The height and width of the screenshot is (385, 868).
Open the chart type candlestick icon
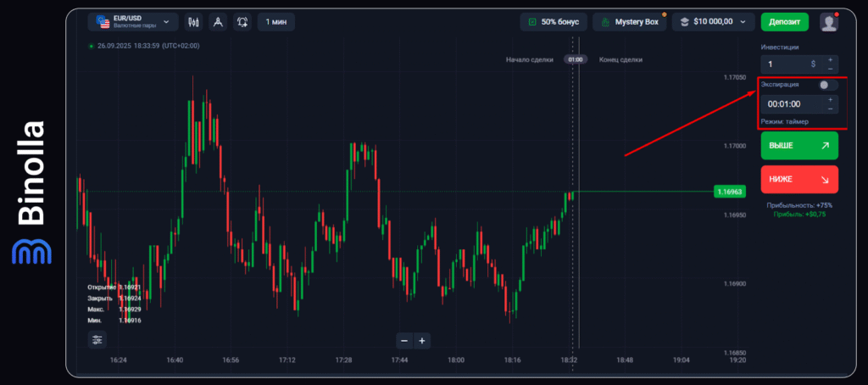click(193, 22)
